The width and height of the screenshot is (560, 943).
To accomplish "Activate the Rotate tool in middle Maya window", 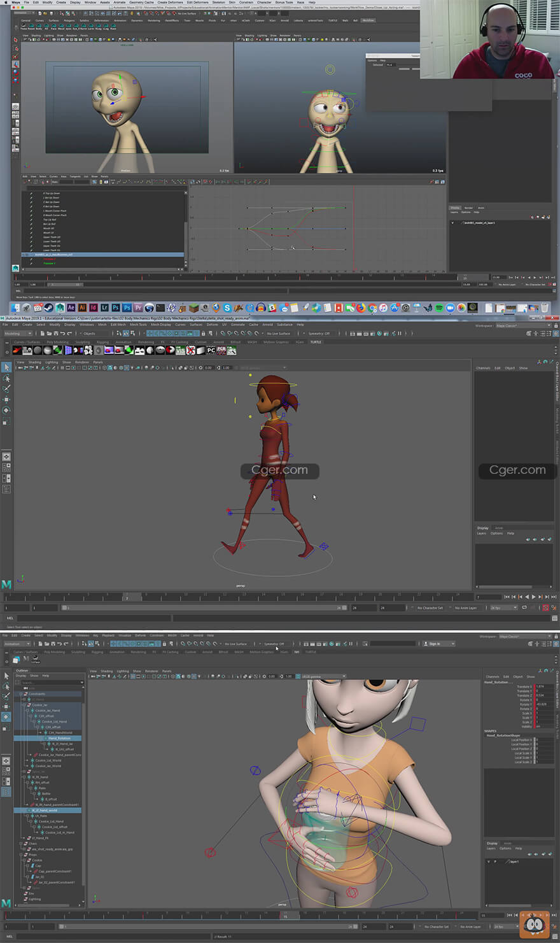I will (x=6, y=410).
